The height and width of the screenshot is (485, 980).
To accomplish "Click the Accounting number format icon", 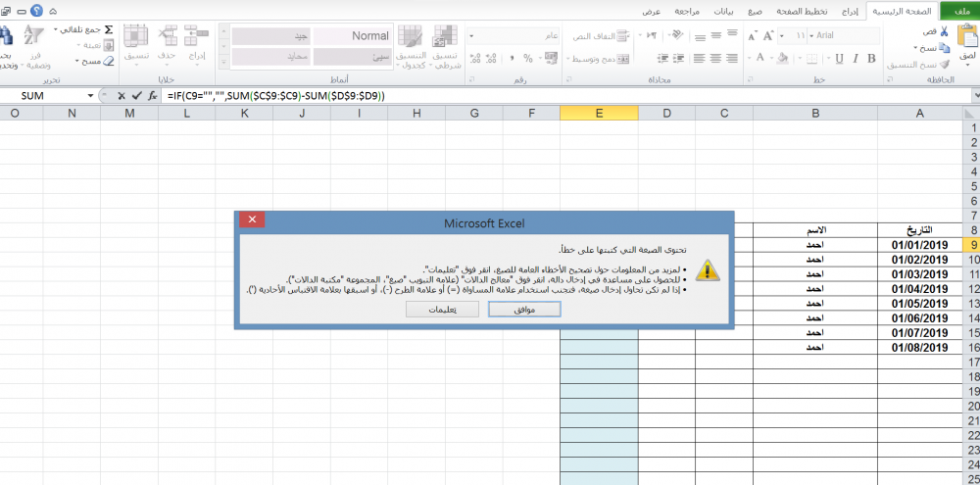I will (x=551, y=58).
